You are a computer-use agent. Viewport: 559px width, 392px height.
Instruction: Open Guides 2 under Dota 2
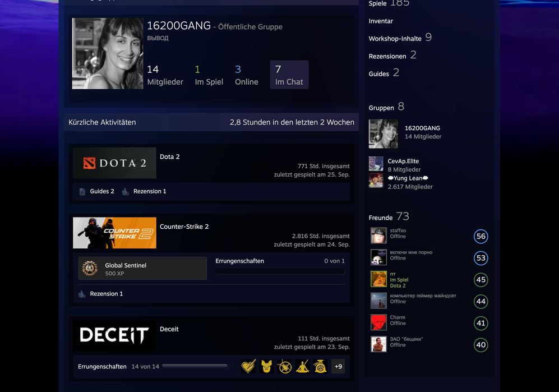click(x=102, y=191)
